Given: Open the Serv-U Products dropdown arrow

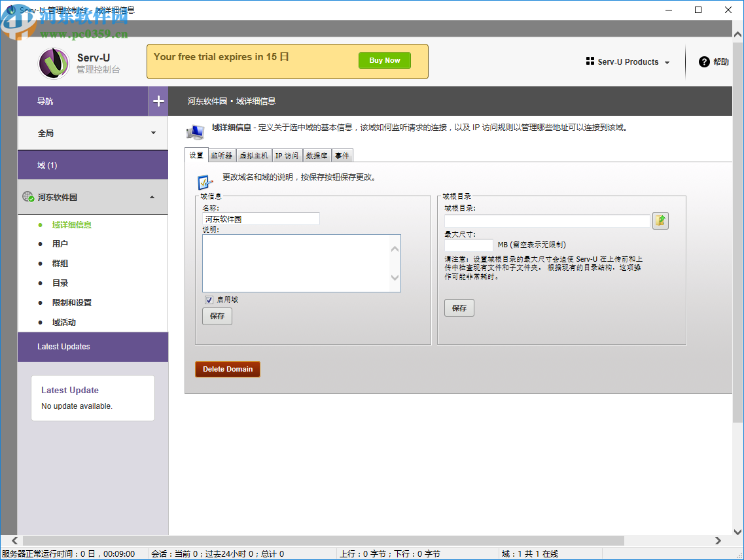Looking at the screenshot, I should (667, 62).
